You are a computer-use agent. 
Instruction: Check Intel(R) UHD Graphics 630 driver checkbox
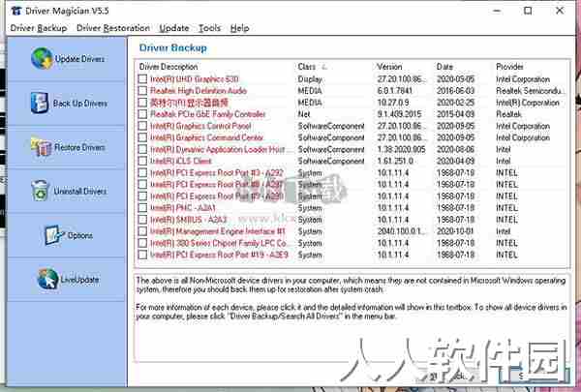coord(142,79)
